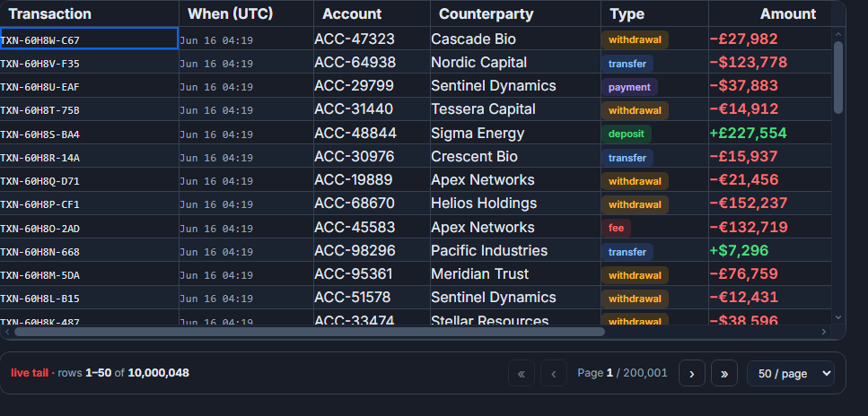Click amount −$123,778
This screenshot has width=868, height=416.
tap(749, 63)
